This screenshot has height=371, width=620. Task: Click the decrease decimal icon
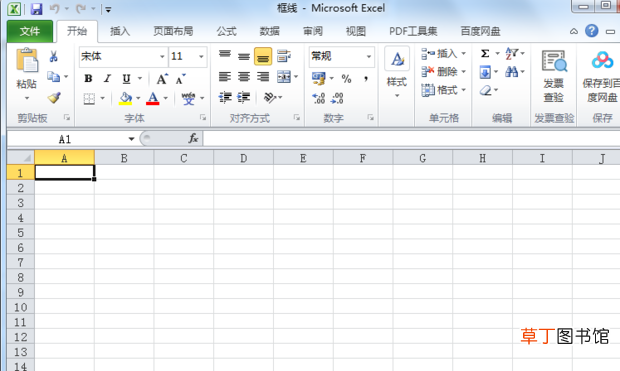(x=337, y=98)
